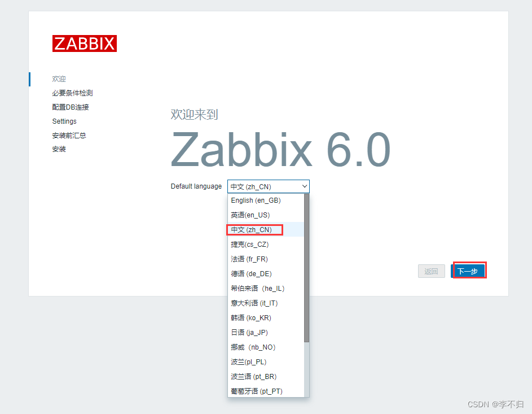This screenshot has width=532, height=414.
Task: Select English (en_GB) from language list
Action: pos(266,201)
